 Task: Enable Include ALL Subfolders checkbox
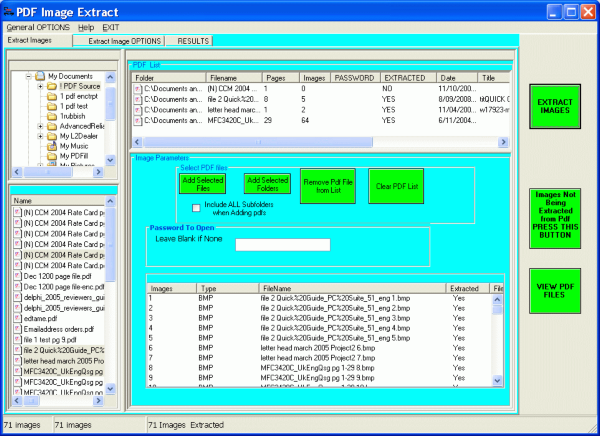[197, 208]
